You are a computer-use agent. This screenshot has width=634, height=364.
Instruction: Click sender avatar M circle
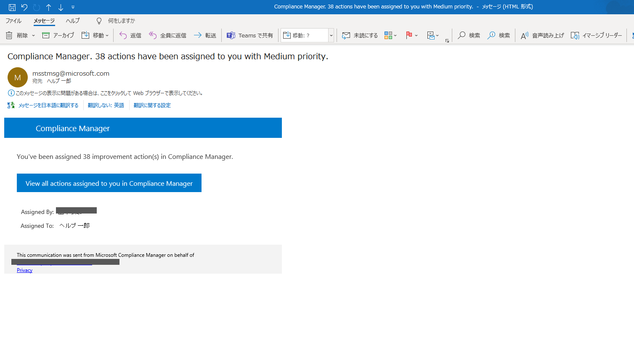(x=18, y=77)
